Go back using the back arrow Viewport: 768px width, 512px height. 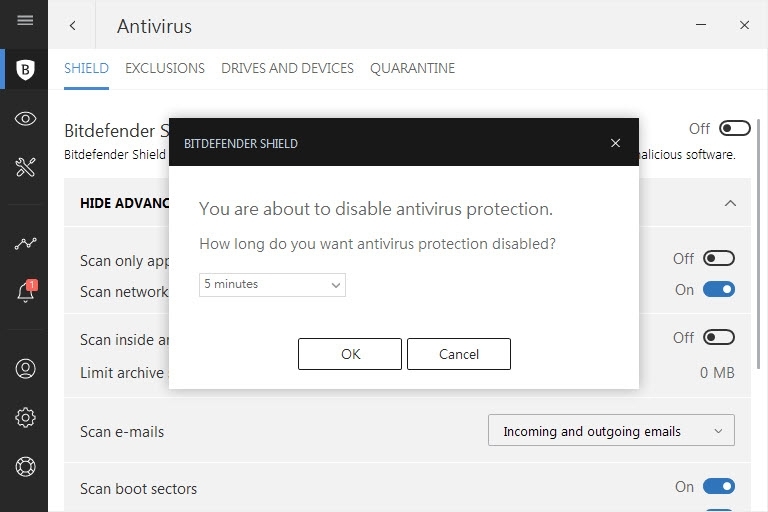pos(72,25)
